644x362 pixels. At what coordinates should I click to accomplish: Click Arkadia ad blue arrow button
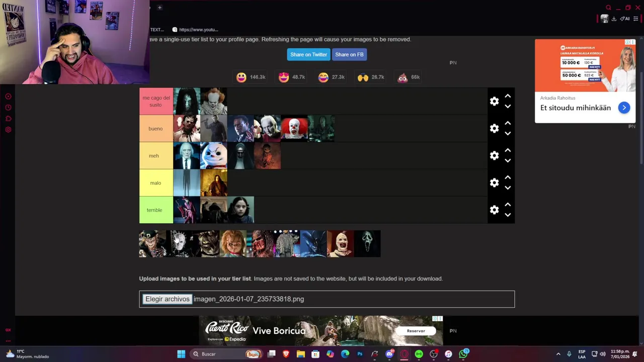click(624, 108)
